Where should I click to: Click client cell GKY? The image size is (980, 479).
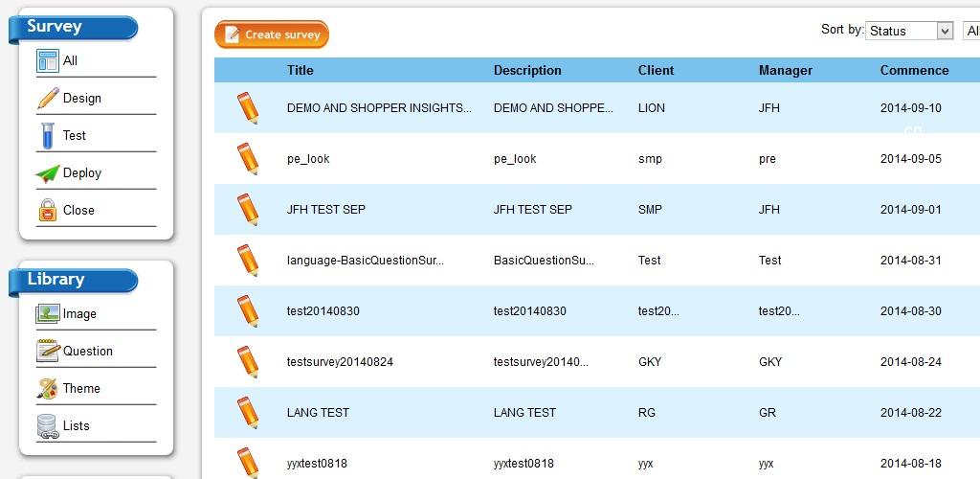point(650,361)
